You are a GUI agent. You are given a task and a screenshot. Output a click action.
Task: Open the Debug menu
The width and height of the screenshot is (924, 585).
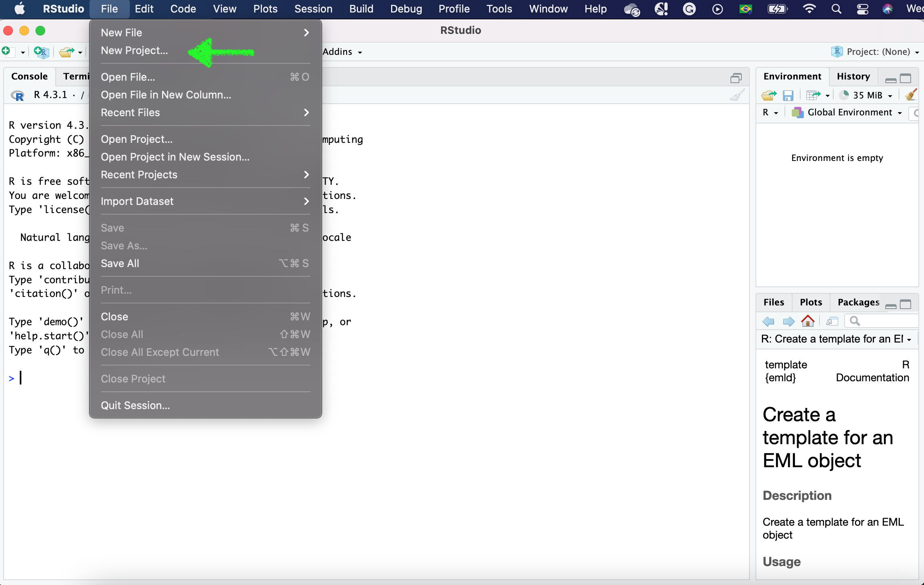pos(406,9)
